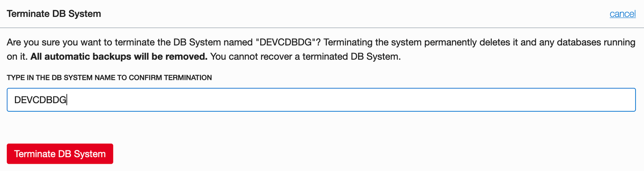Viewport: 644px width, 171px height.
Task: Click the word "Terminate" on the red button
Action: pos(35,154)
